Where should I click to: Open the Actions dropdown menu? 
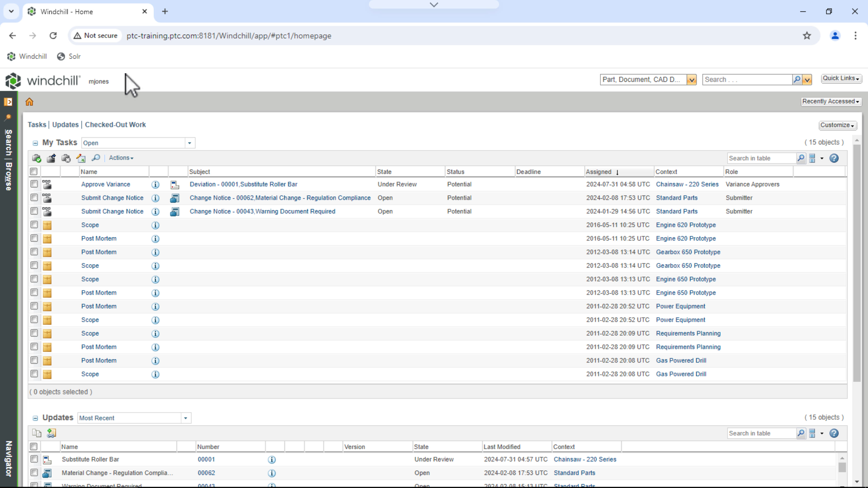(x=121, y=158)
